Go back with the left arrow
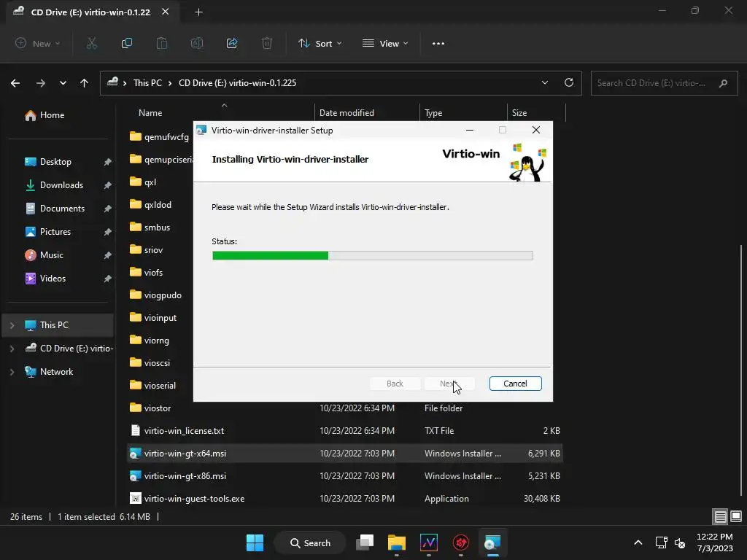 (x=15, y=83)
